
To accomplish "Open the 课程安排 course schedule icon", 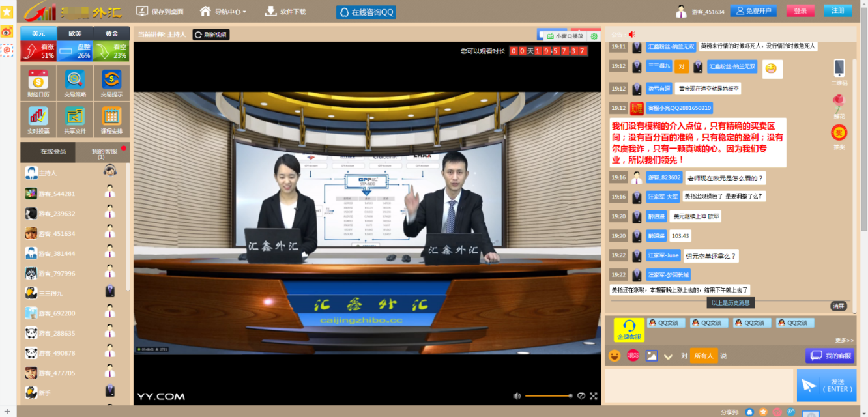I will (x=111, y=121).
